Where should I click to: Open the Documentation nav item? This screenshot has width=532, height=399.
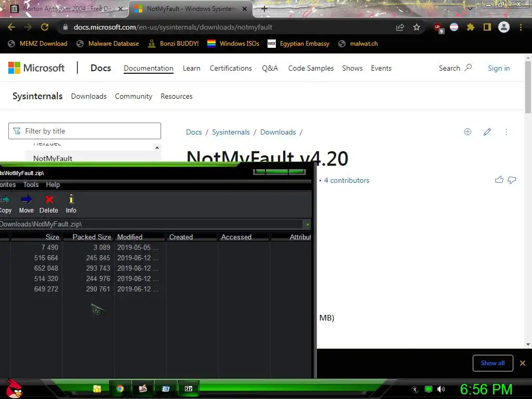pyautogui.click(x=148, y=68)
